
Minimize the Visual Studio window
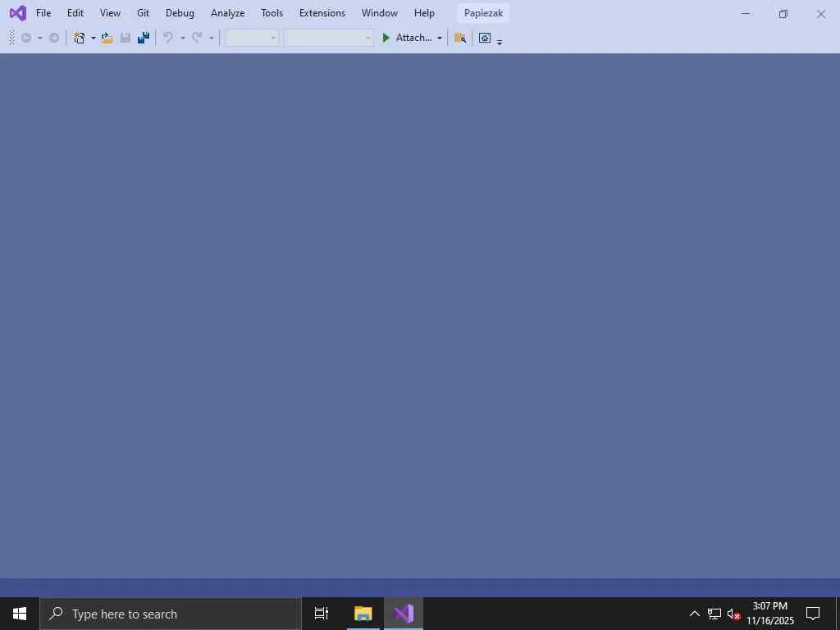click(745, 13)
